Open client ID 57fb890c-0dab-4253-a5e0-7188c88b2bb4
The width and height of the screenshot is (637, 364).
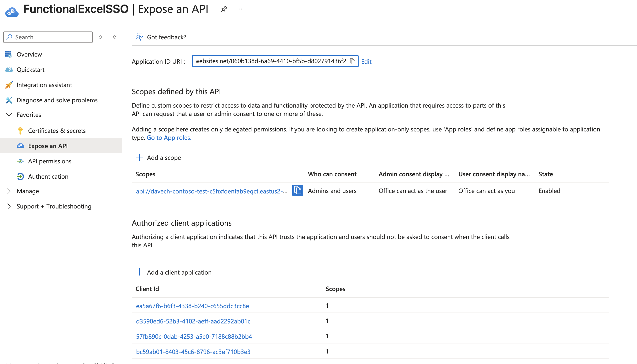click(194, 336)
